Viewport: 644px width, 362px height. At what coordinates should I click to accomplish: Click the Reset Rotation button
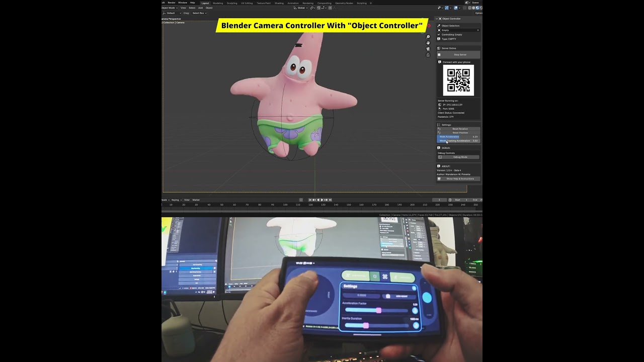tap(458, 129)
